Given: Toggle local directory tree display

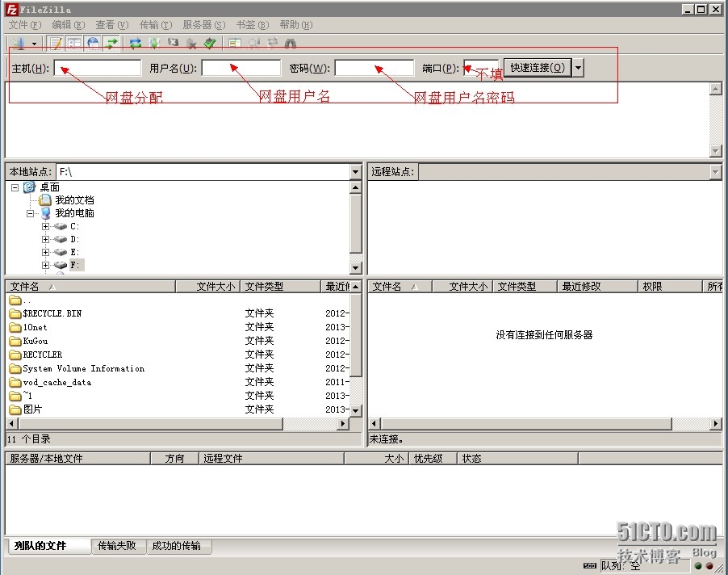Looking at the screenshot, I should pos(74,44).
